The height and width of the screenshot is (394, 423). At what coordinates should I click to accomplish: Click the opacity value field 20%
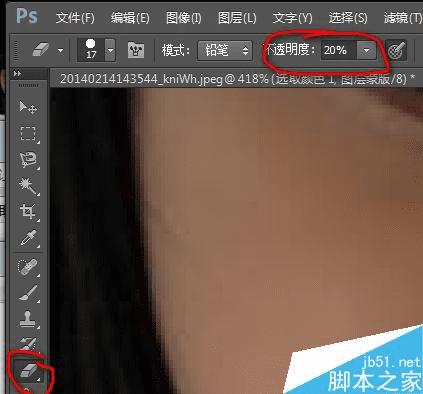(x=339, y=50)
